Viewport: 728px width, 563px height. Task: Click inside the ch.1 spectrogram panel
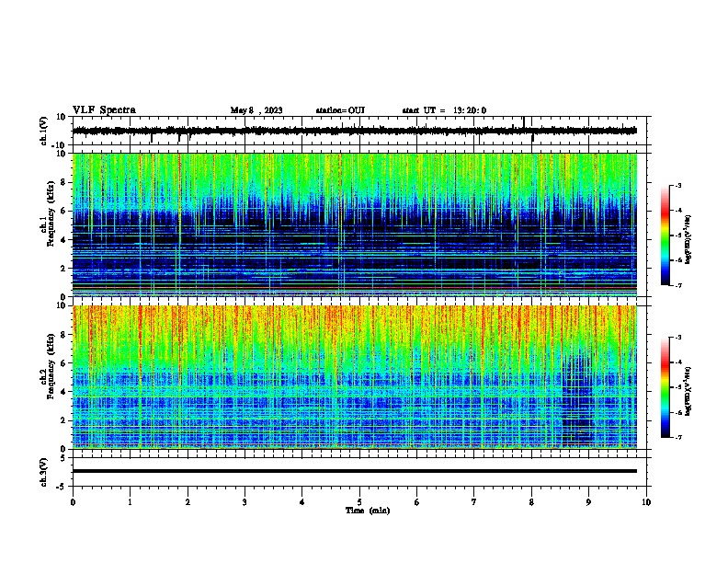coord(355,224)
